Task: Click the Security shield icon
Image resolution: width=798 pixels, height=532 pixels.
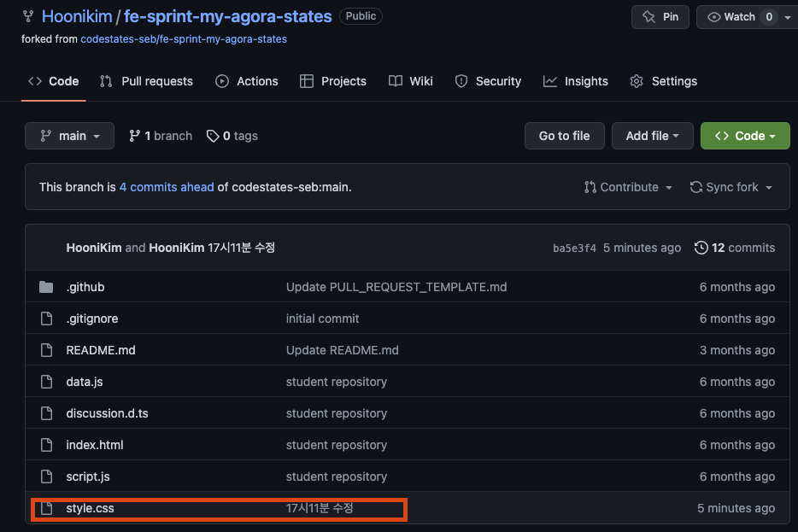Action: 461,81
